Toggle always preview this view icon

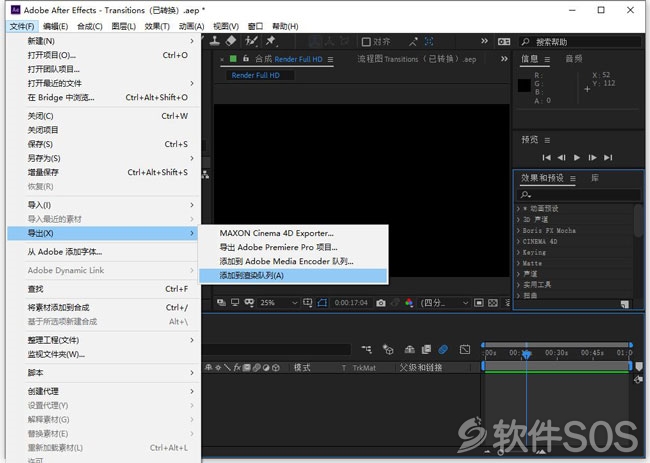[x=221, y=303]
